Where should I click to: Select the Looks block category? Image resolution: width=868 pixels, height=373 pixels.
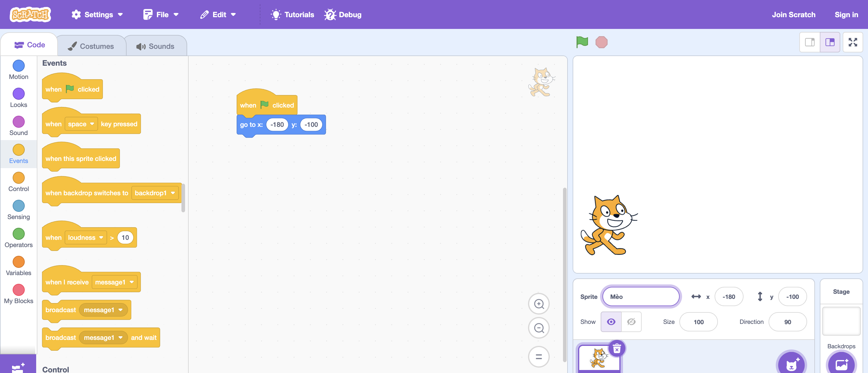(x=18, y=98)
